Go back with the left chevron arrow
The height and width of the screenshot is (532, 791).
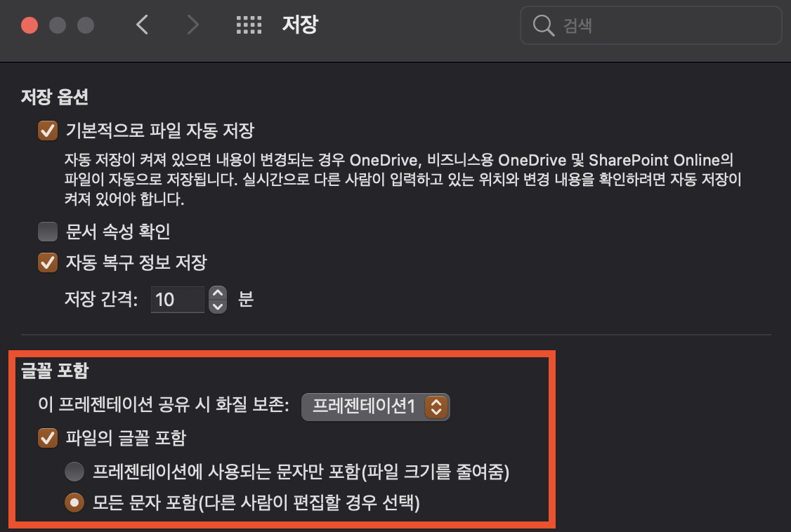click(143, 25)
